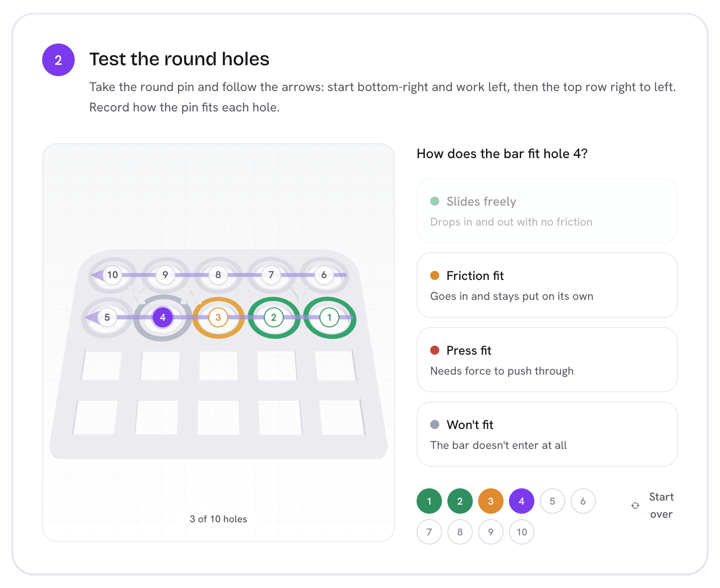Select hole 9 marker on the board
This screenshot has width=720, height=588.
(x=165, y=275)
